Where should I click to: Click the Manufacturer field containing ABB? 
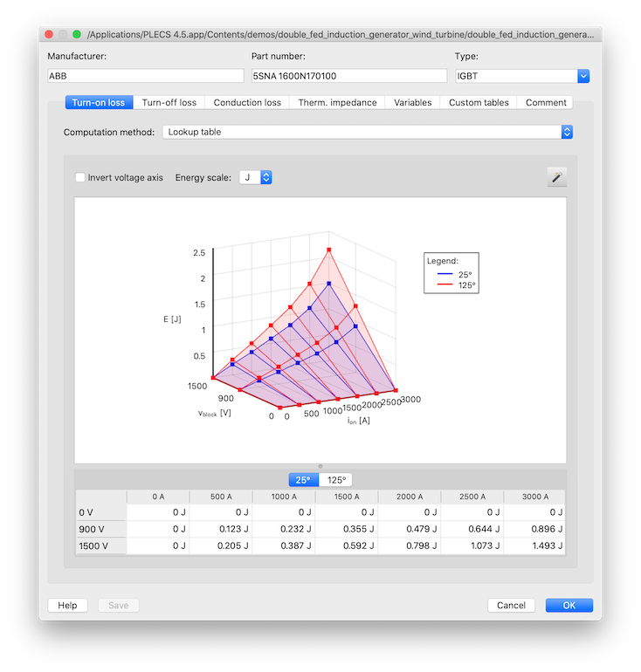click(144, 76)
